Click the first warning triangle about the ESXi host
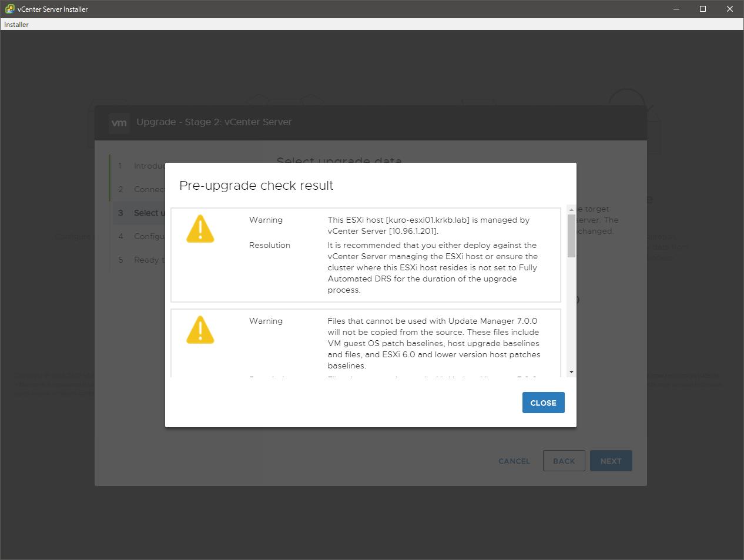Screen dimensions: 744x560 pos(200,229)
